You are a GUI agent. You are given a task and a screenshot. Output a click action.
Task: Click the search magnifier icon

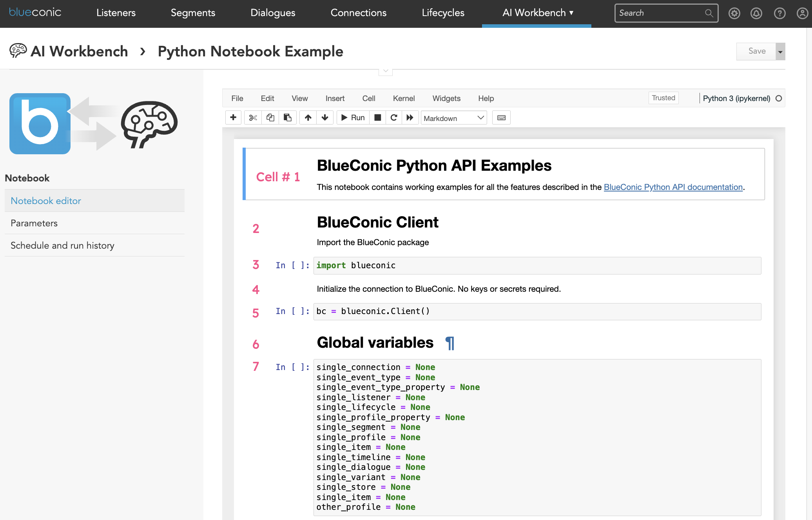click(x=709, y=13)
